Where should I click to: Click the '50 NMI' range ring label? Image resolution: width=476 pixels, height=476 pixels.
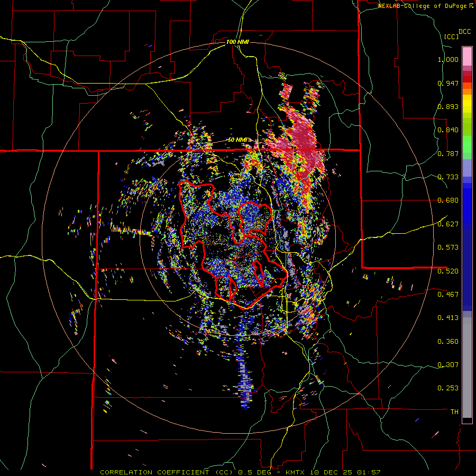pos(237,140)
